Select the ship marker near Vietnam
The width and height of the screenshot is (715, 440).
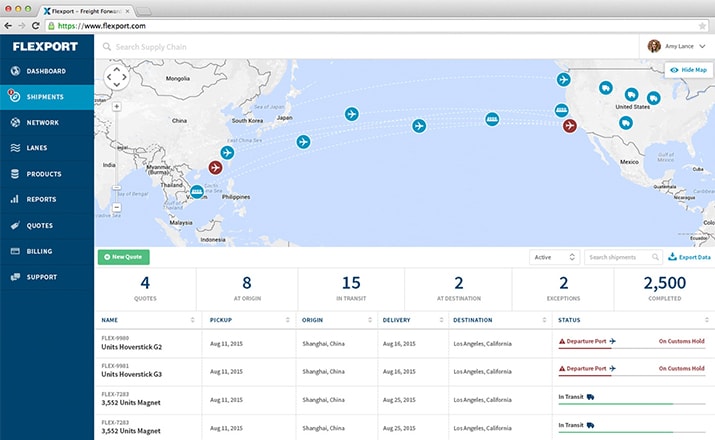197,191
